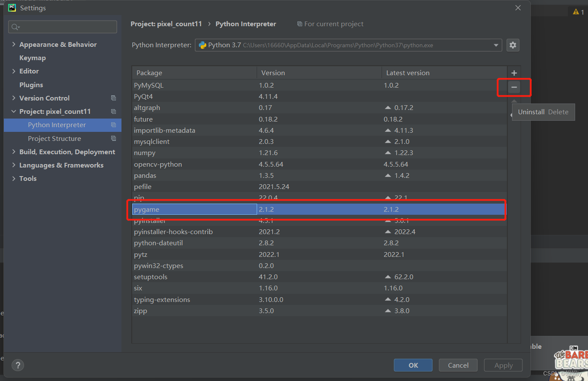The image size is (588, 381).
Task: Select the PyMySQL package row
Action: click(x=319, y=85)
